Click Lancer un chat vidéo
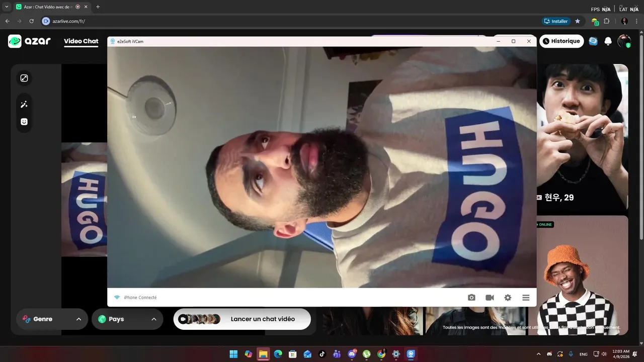Screen dimensions: 644x362 242,319
